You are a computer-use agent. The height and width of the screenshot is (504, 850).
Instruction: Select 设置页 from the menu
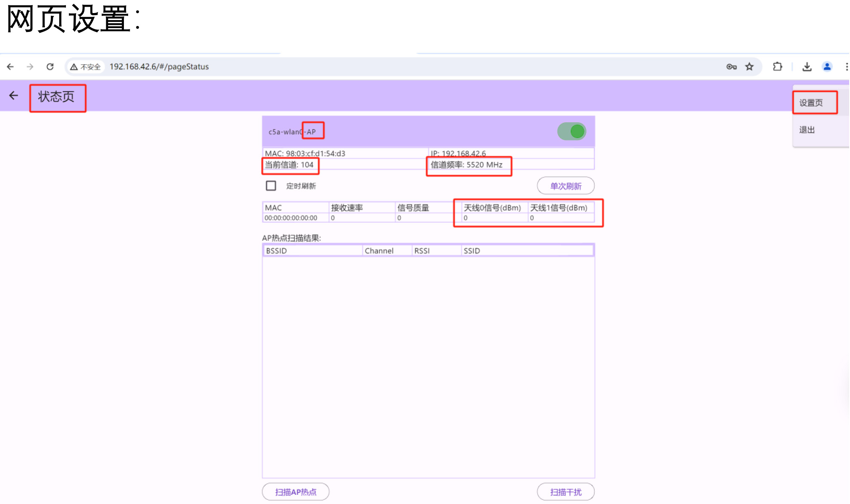tap(811, 103)
